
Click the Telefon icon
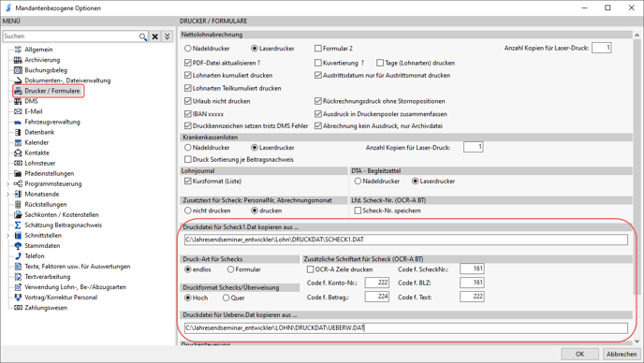[18, 255]
